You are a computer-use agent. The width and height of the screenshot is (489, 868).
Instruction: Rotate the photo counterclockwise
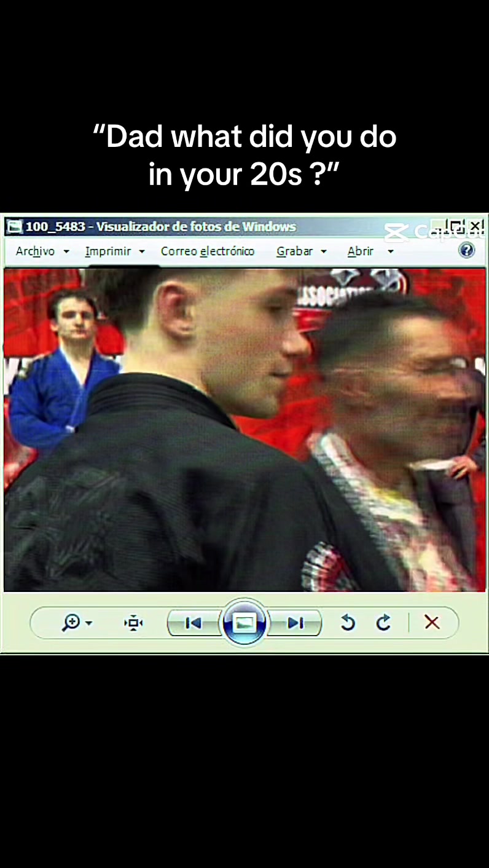pos(348,623)
